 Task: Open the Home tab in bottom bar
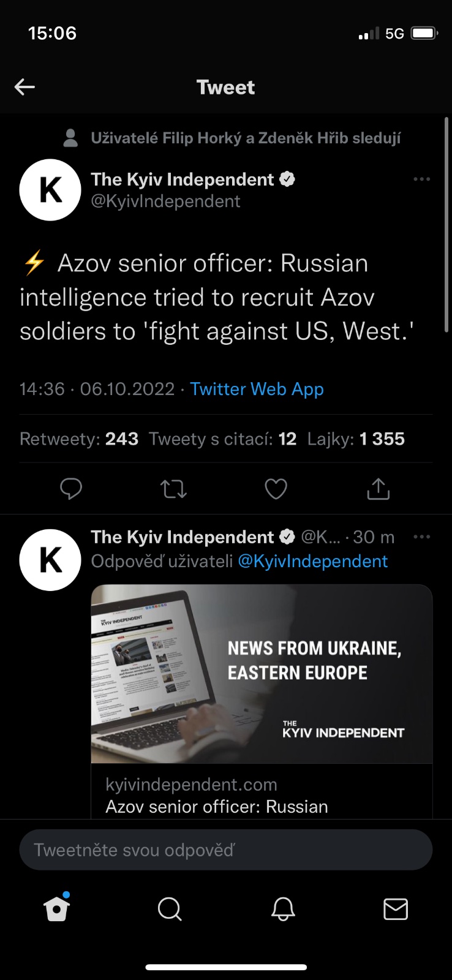(x=57, y=909)
